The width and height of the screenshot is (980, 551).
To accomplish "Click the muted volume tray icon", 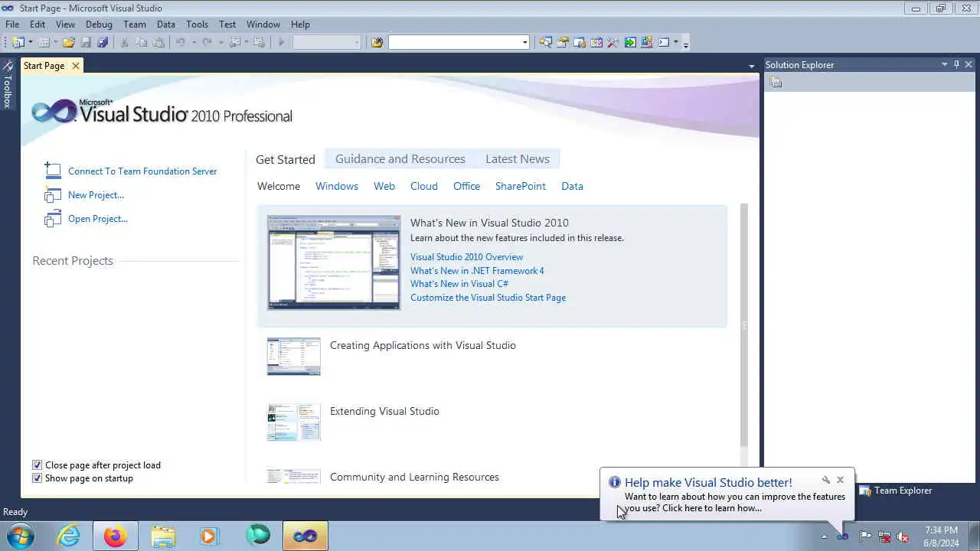I will pyautogui.click(x=903, y=536).
